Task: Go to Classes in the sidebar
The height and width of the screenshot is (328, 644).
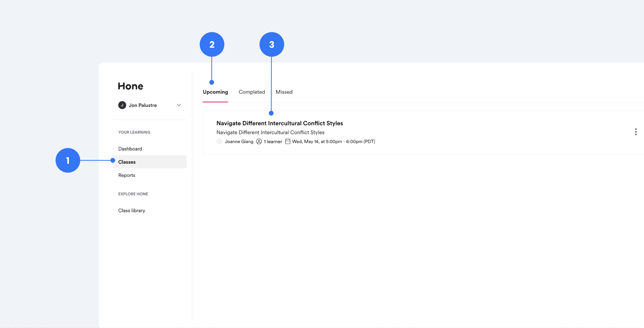Action: (127, 162)
